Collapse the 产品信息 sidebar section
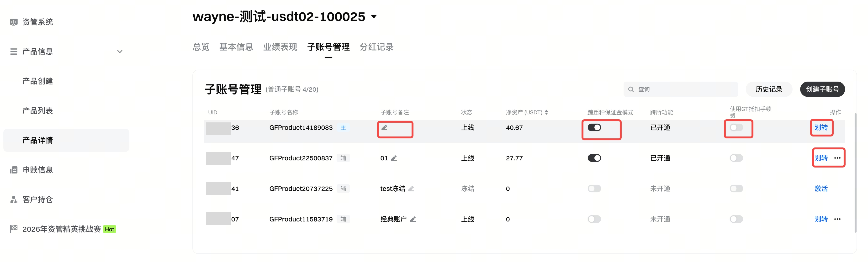This screenshot has width=868, height=262. point(120,51)
